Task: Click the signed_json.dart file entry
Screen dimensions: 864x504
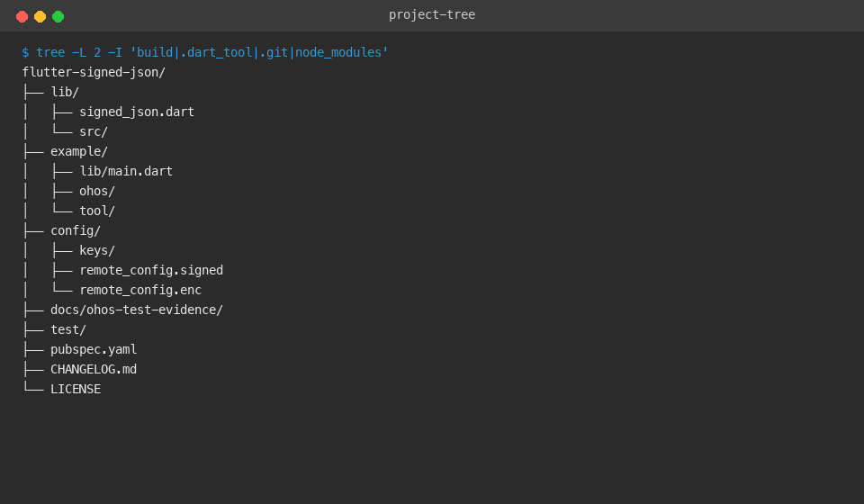Action: point(137,112)
